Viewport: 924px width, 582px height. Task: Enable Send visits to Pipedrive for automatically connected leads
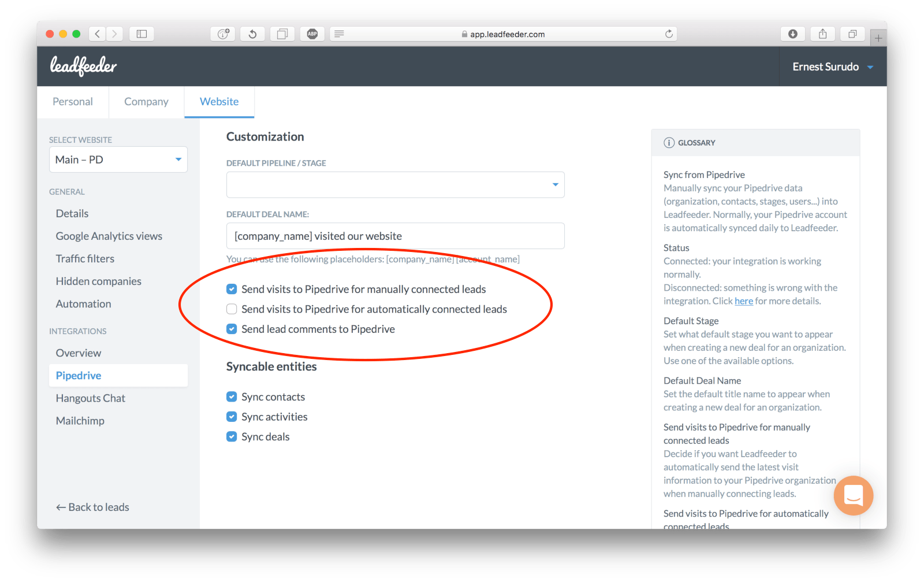pos(231,309)
